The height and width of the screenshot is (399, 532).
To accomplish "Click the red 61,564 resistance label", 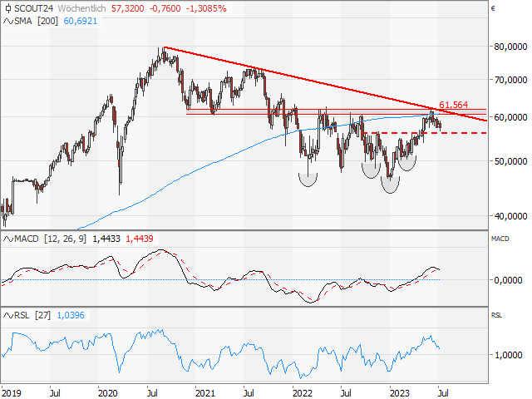I will [x=453, y=105].
